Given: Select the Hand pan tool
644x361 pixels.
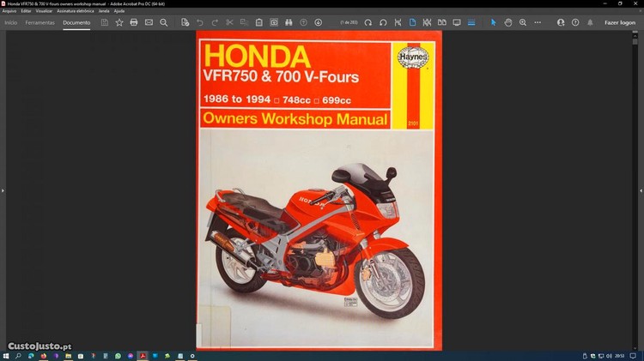Looking at the screenshot, I should pyautogui.click(x=508, y=22).
